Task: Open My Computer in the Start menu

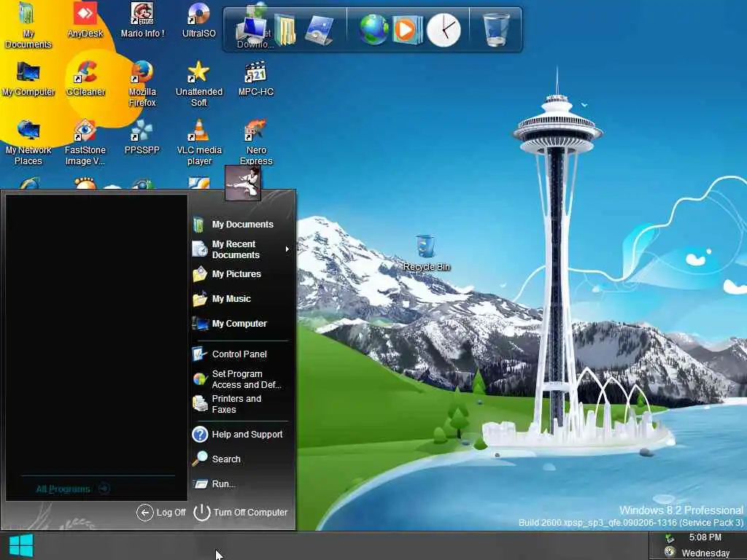Action: tap(230, 323)
